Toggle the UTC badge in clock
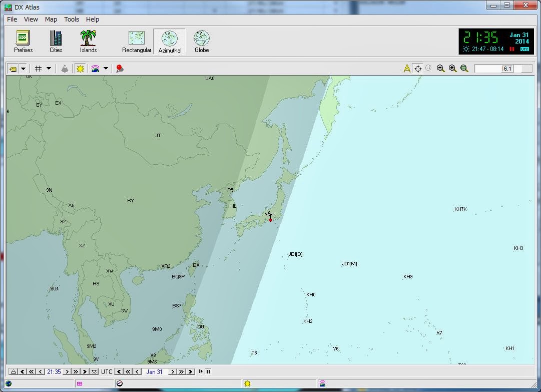The image size is (541, 392). [x=524, y=49]
